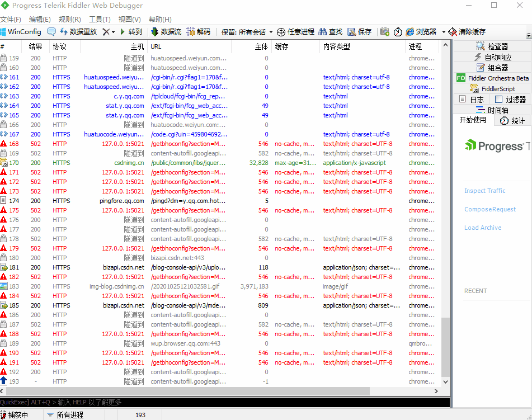Image resolution: width=532 pixels, height=420 pixels.
Task: Click the Replay (数据重放) icon
Action: [64, 32]
